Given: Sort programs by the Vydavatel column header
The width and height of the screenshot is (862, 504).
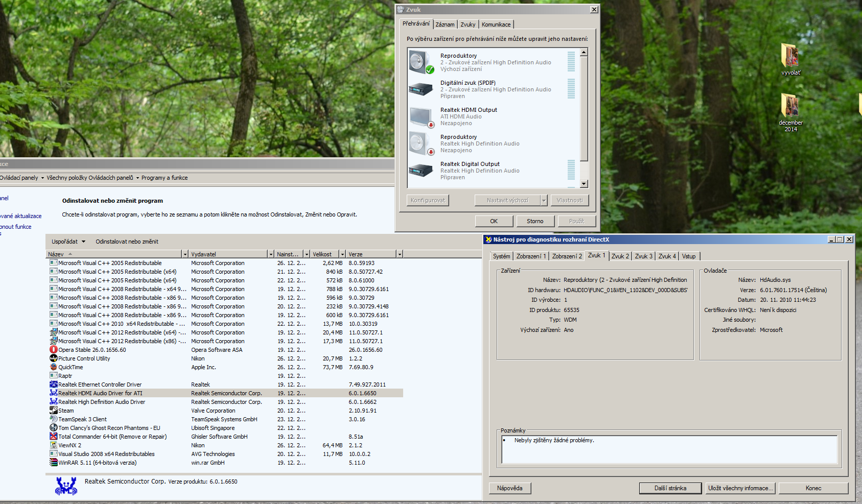Looking at the screenshot, I should (228, 254).
